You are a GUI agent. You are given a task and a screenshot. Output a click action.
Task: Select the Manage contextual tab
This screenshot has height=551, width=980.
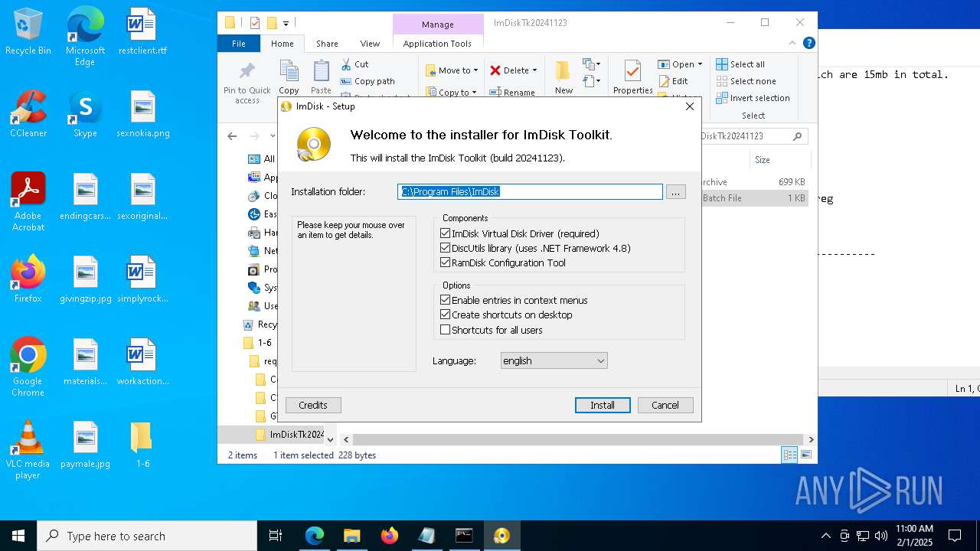tap(437, 24)
